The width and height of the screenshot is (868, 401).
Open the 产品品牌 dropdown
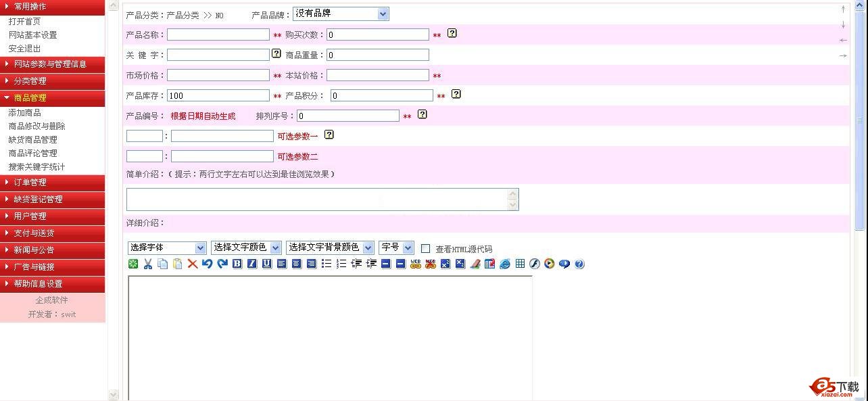coord(341,14)
